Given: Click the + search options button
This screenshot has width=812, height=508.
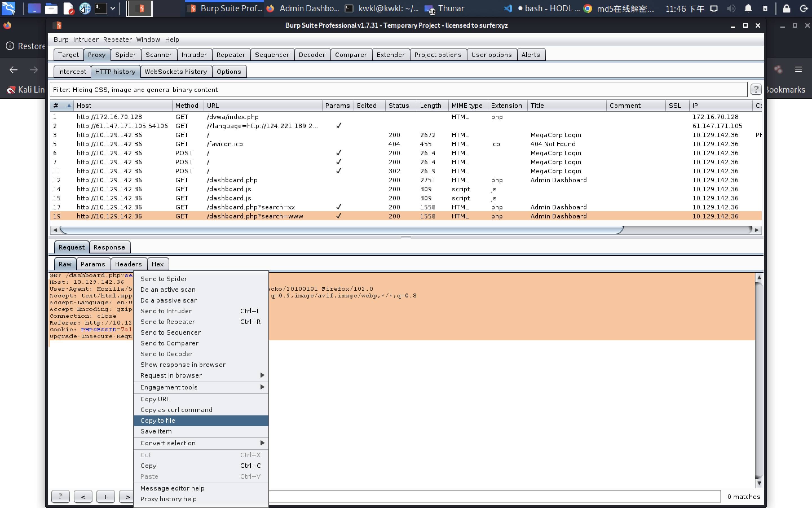Looking at the screenshot, I should tap(106, 496).
